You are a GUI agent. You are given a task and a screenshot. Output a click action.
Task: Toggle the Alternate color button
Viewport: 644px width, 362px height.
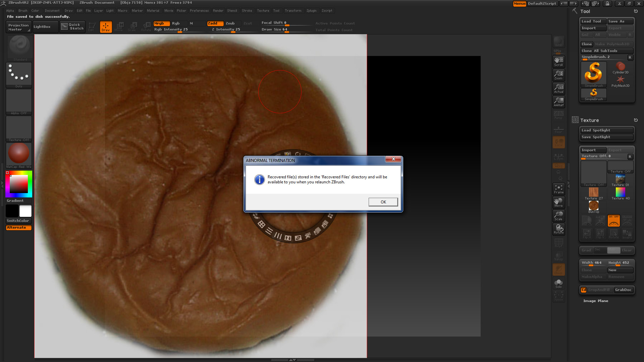tap(19, 228)
